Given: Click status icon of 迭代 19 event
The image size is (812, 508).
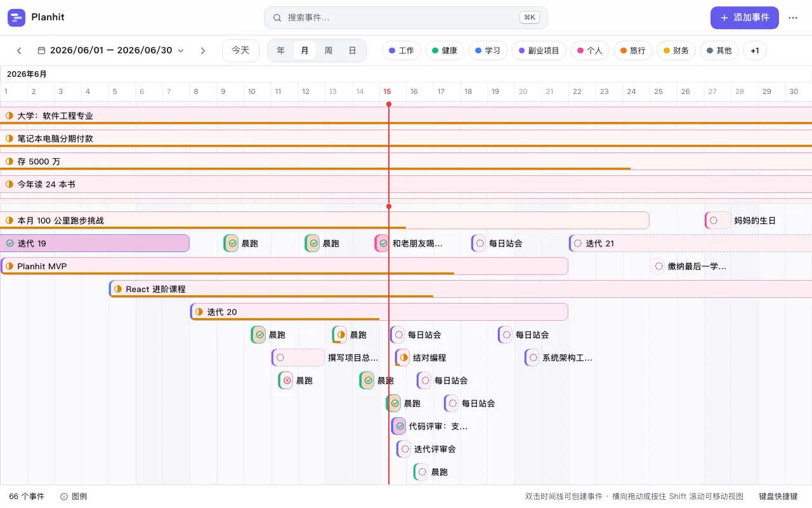Looking at the screenshot, I should (10, 243).
